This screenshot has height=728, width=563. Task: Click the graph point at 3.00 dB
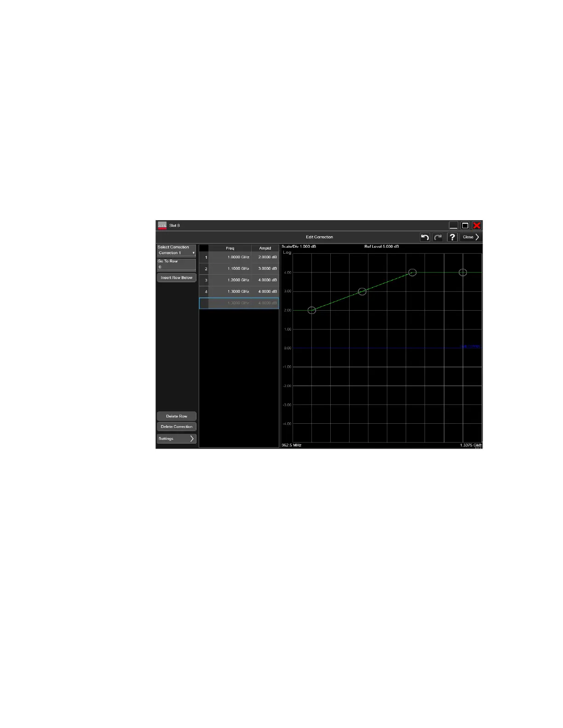tap(362, 292)
